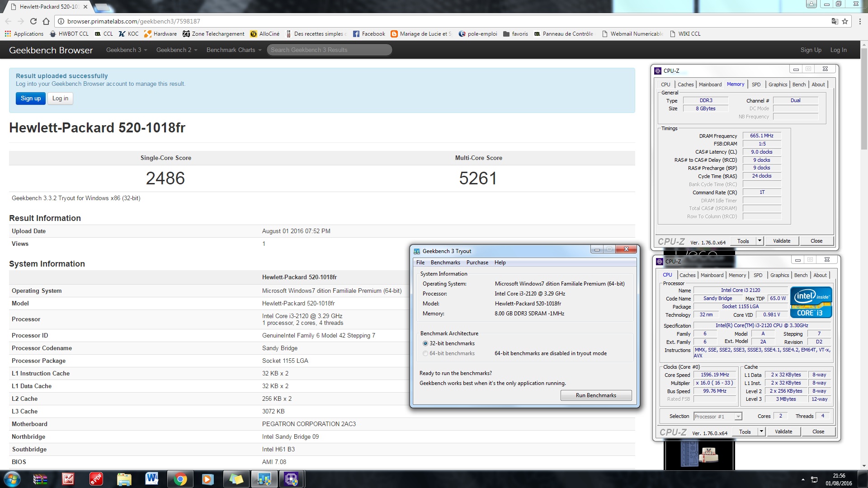Screen dimensions: 868x488
Task: Open the KOC bookmark
Action: (x=129, y=34)
